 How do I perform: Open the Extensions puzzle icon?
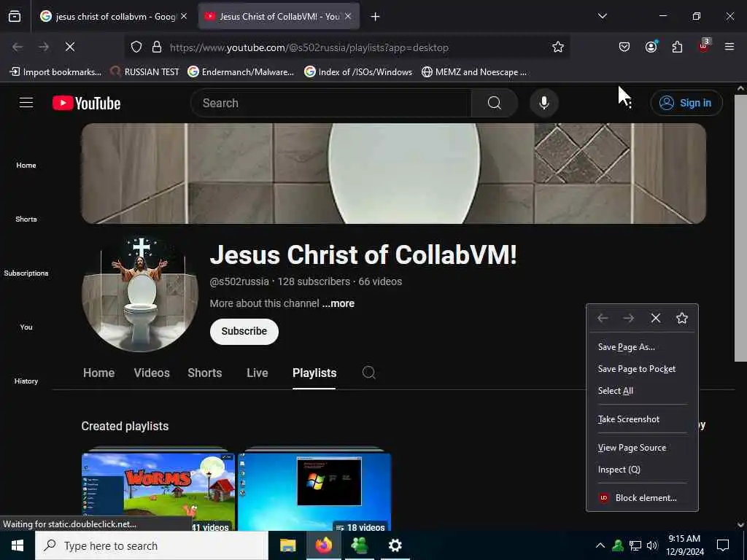point(677,47)
